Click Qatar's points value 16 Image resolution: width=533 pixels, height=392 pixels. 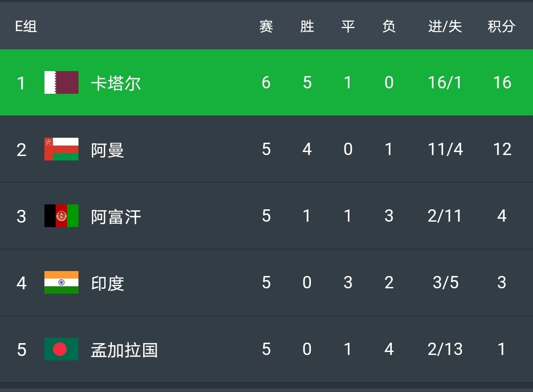point(501,82)
